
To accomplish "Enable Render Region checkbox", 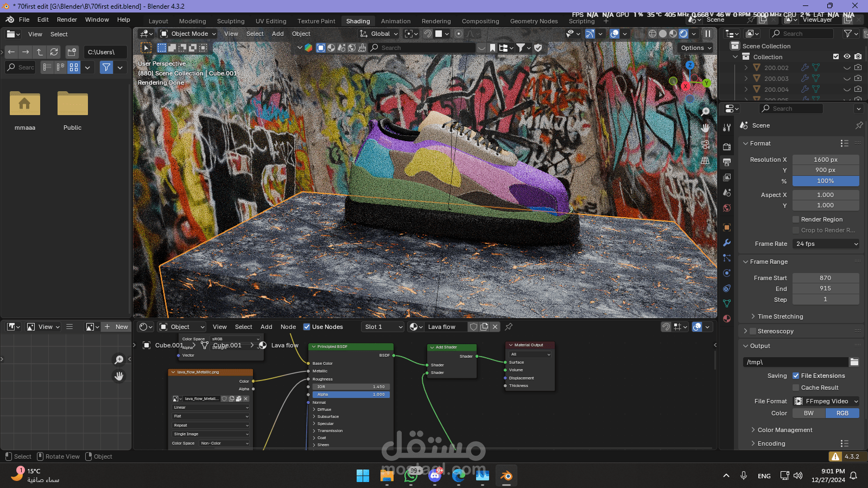I will [796, 219].
